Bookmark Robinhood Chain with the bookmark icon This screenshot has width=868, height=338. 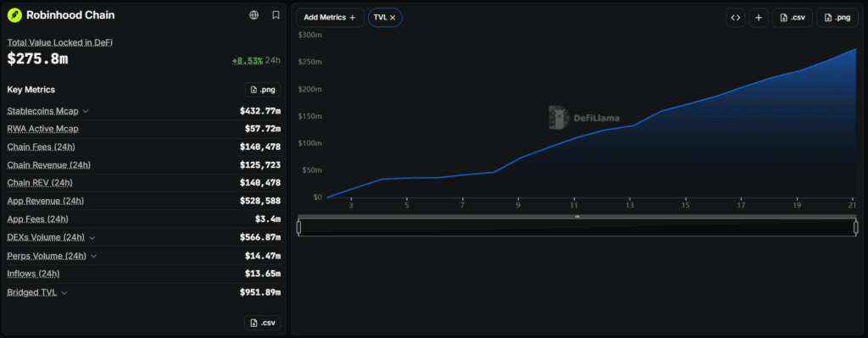[275, 15]
